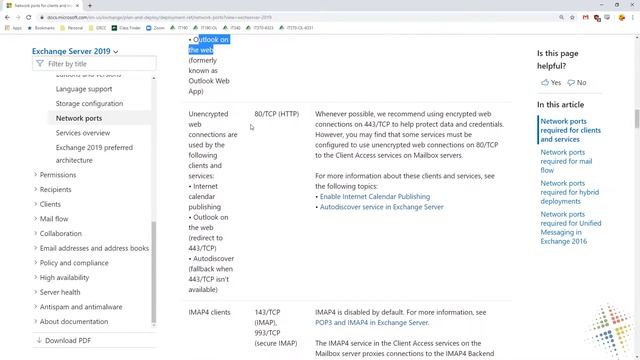Expand the Collaboration section
Viewport: 640px width, 360px height.
[58, 233]
